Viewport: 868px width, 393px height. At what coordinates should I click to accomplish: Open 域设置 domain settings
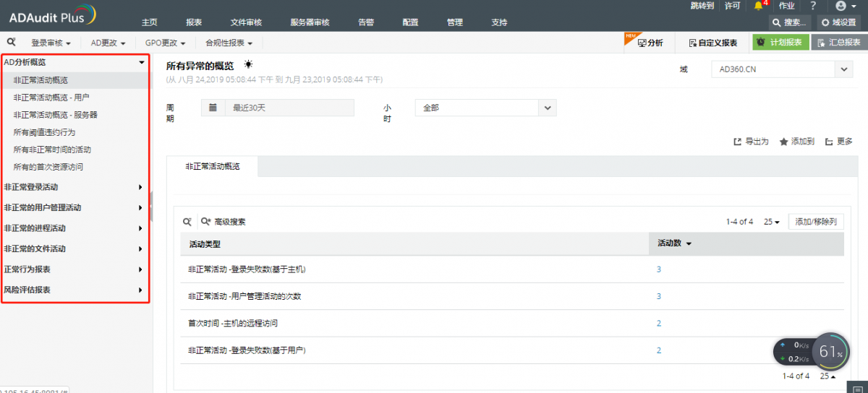click(839, 22)
